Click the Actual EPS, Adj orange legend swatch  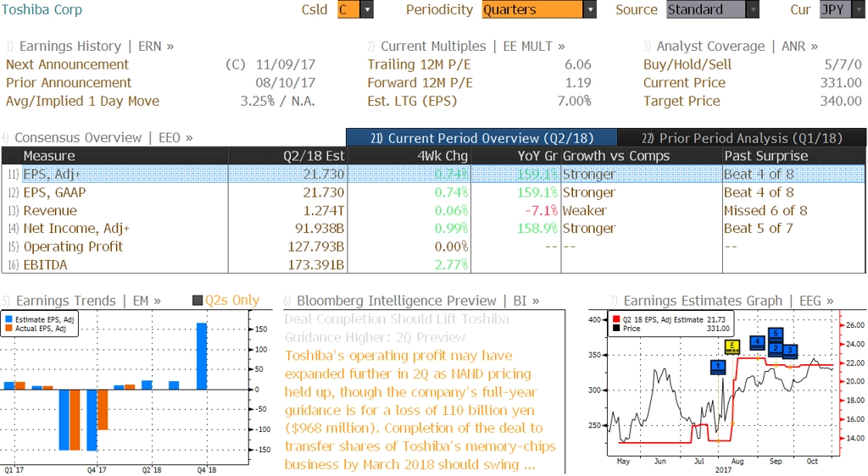pos(8,329)
